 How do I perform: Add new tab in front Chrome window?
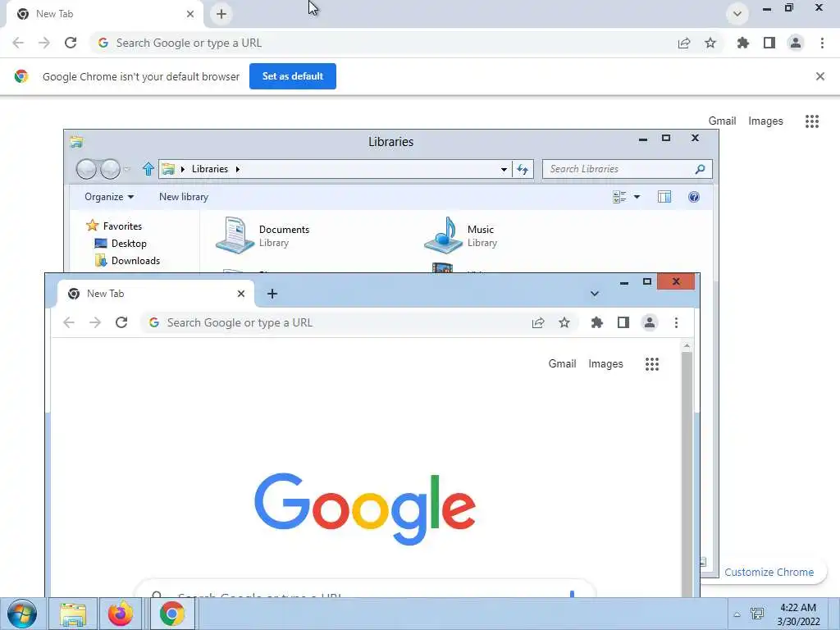(x=272, y=294)
